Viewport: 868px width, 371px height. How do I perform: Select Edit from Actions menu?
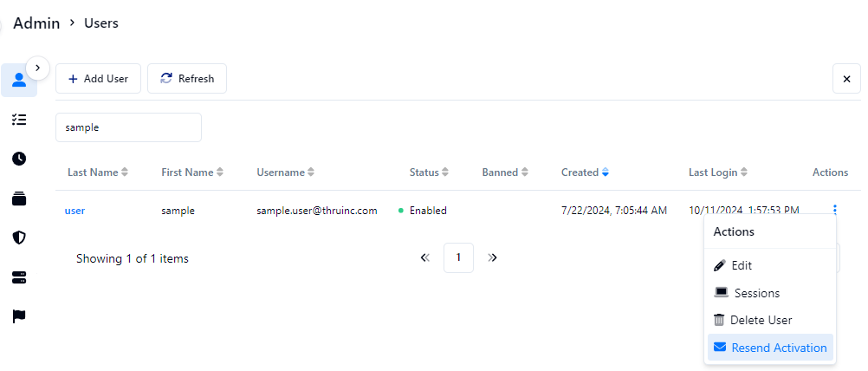tap(742, 265)
